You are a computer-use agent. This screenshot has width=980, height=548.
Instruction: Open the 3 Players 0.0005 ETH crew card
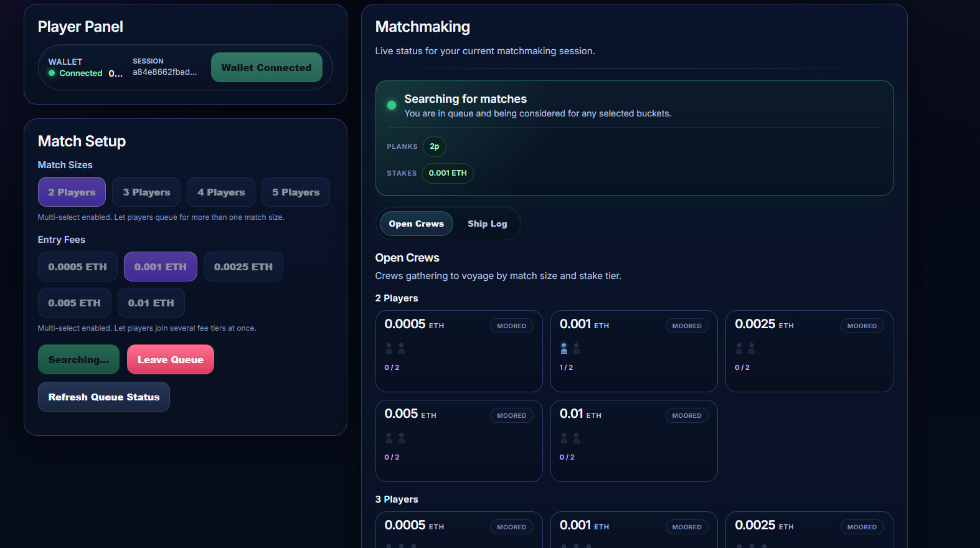[x=459, y=530]
